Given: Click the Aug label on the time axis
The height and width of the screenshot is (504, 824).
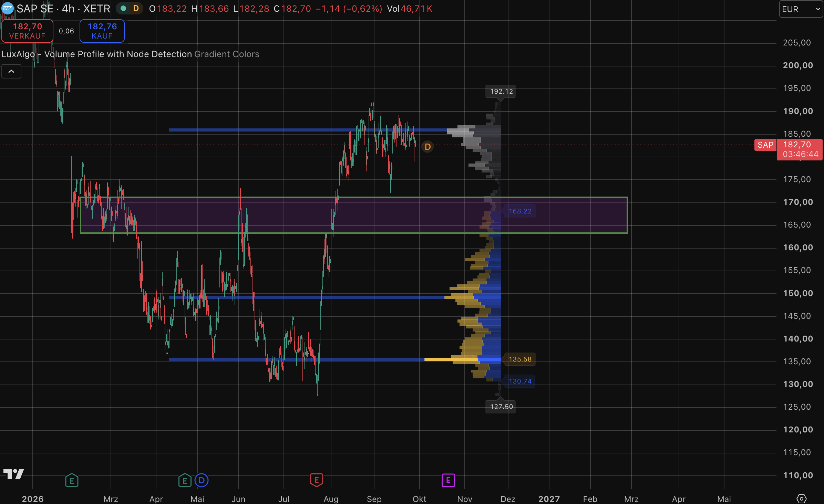Looking at the screenshot, I should [331, 499].
